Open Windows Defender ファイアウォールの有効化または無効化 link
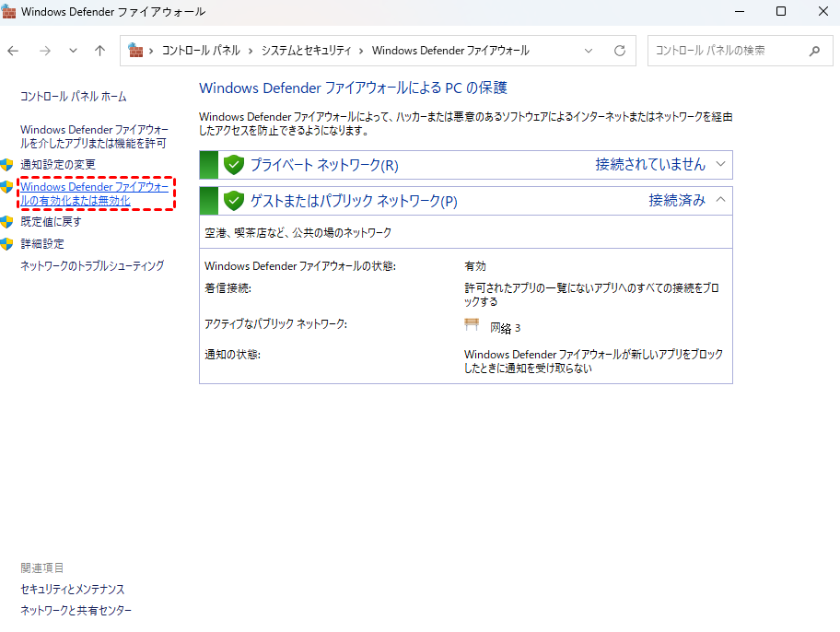The image size is (840, 632). [x=94, y=193]
